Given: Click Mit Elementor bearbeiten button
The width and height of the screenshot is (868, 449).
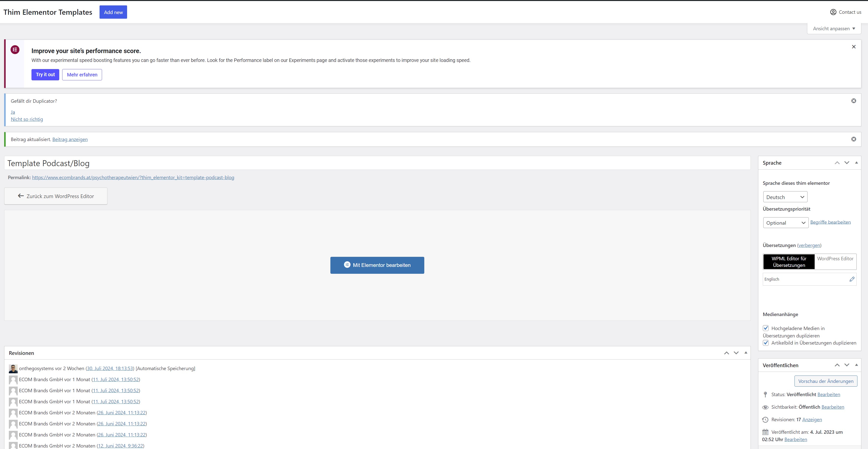Looking at the screenshot, I should 377,265.
